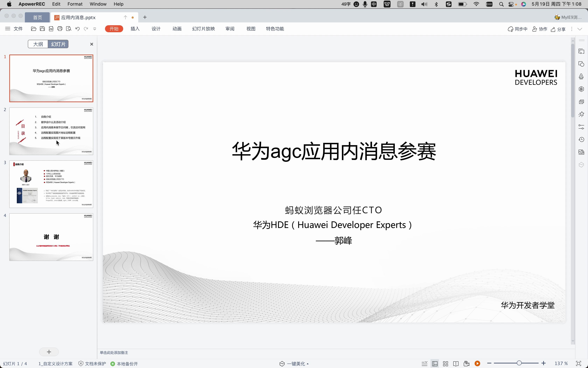The image size is (588, 368).
Task: Open the image gallery icon in sidebar
Action: click(x=581, y=152)
